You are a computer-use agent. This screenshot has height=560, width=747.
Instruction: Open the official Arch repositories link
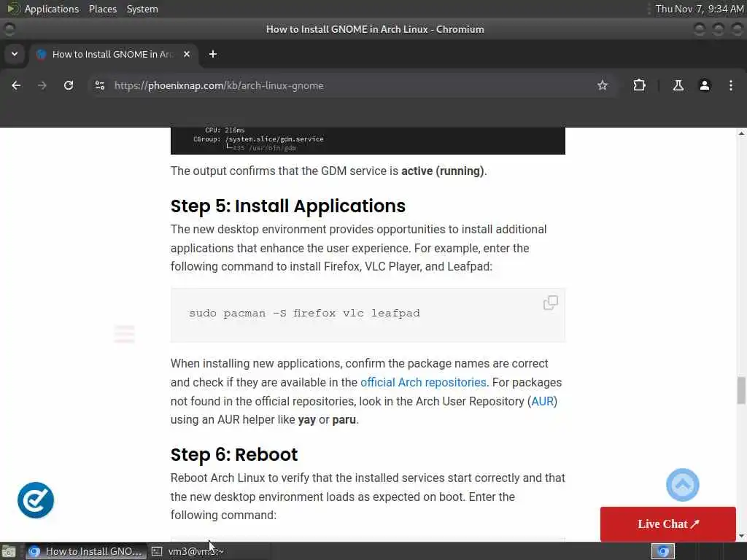click(x=423, y=382)
